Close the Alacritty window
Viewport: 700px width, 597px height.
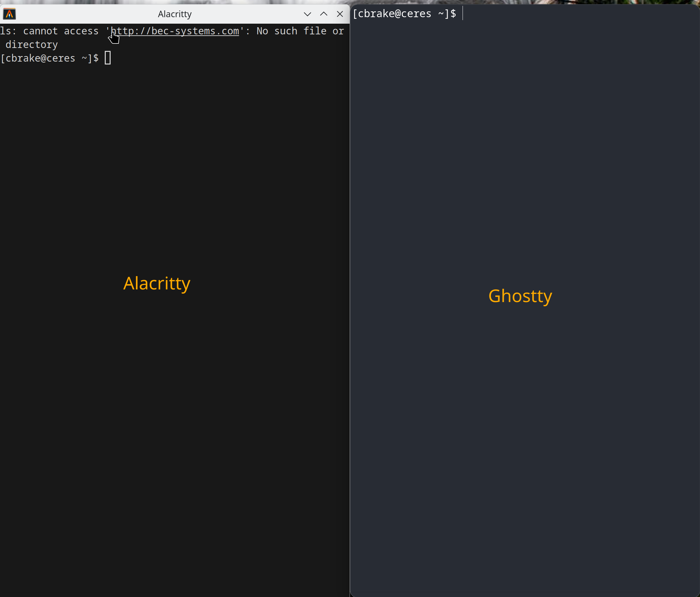(x=340, y=14)
